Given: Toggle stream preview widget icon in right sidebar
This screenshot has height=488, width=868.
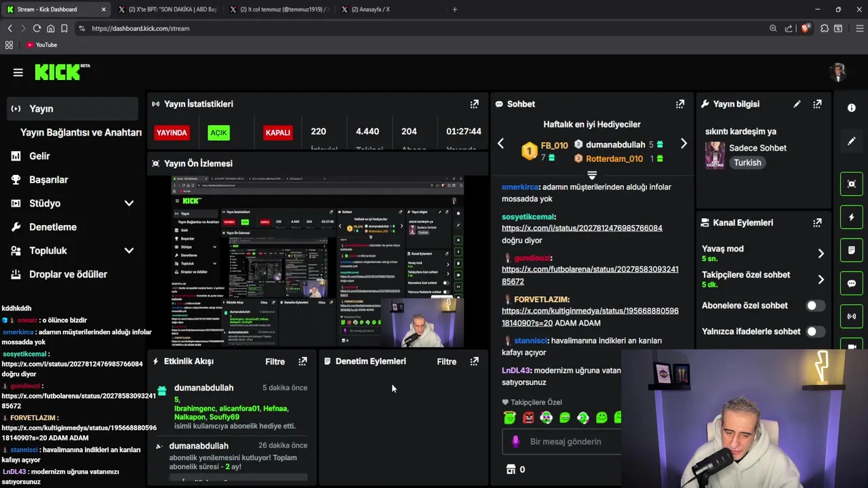Looking at the screenshot, I should click(852, 184).
